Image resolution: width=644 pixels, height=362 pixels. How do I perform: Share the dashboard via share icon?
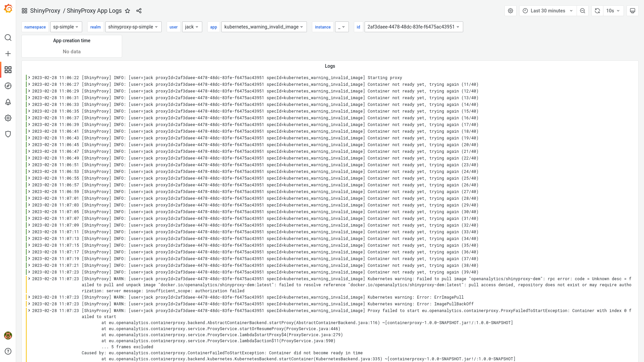click(139, 11)
